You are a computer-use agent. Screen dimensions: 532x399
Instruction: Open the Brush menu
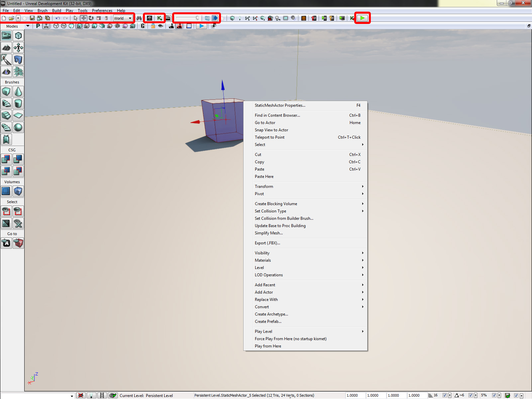43,11
